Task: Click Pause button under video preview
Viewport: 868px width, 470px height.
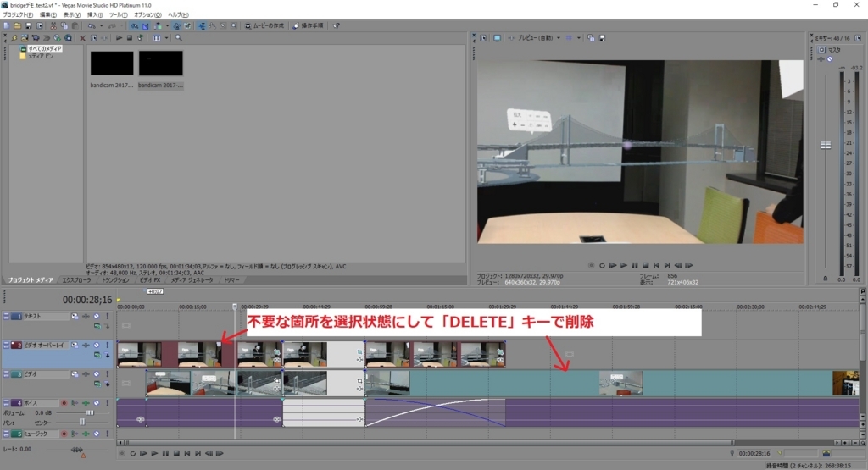Action: (x=635, y=265)
